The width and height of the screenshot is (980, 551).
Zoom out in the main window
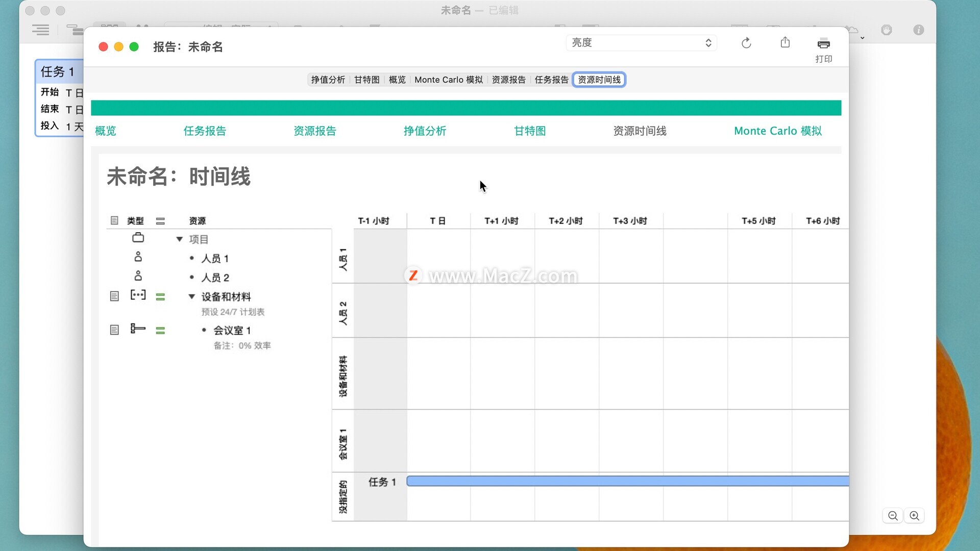[893, 516]
